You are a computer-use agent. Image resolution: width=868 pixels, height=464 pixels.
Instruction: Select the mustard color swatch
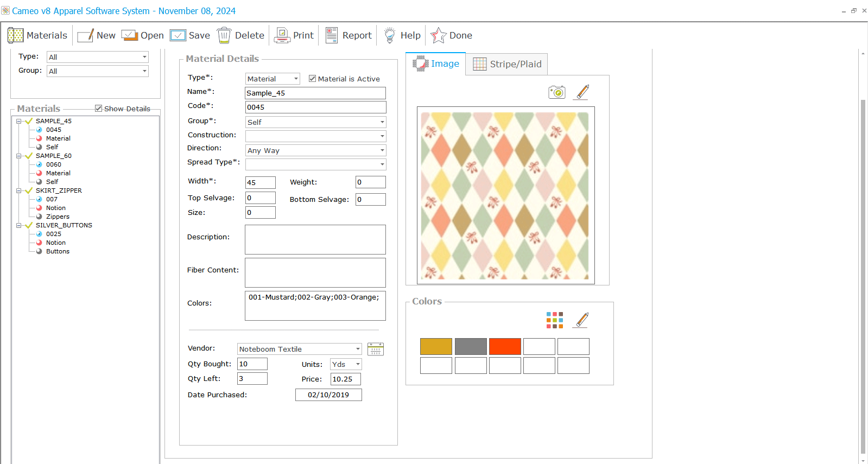coord(436,346)
